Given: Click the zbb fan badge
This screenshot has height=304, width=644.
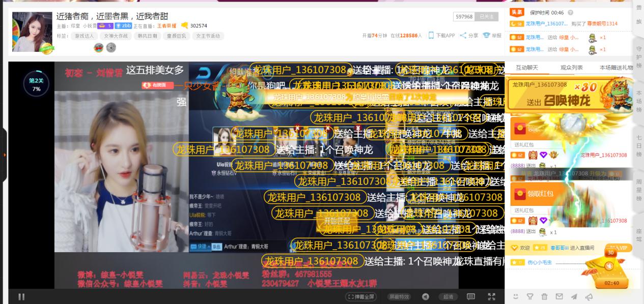Looking at the screenshot, I should pos(123,25).
